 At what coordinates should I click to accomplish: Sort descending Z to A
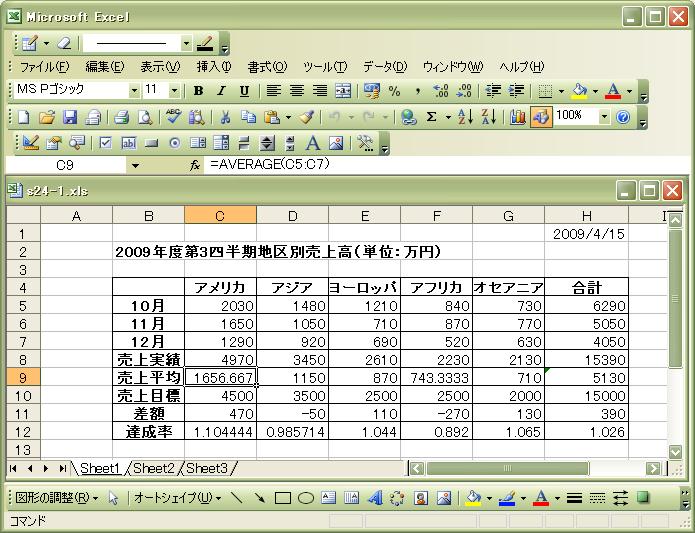coord(488,117)
